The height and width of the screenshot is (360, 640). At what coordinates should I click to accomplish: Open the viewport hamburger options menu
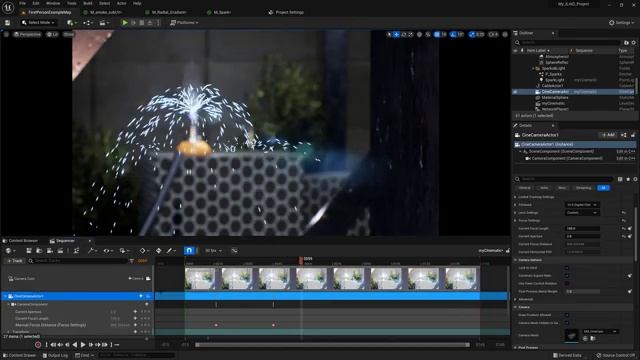pyautogui.click(x=6, y=34)
